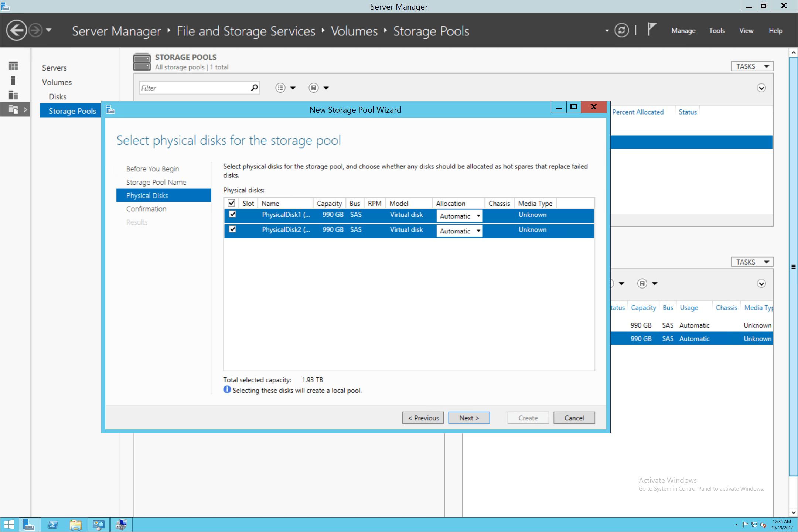Expand the File and Storage Services pane arrow
The width and height of the screenshot is (798, 532).
(x=25, y=109)
